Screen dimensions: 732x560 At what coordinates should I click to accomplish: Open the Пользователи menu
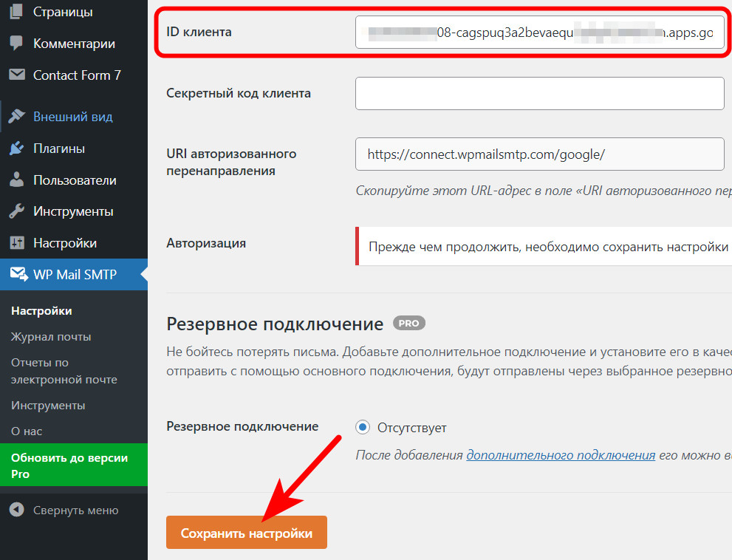point(74,180)
